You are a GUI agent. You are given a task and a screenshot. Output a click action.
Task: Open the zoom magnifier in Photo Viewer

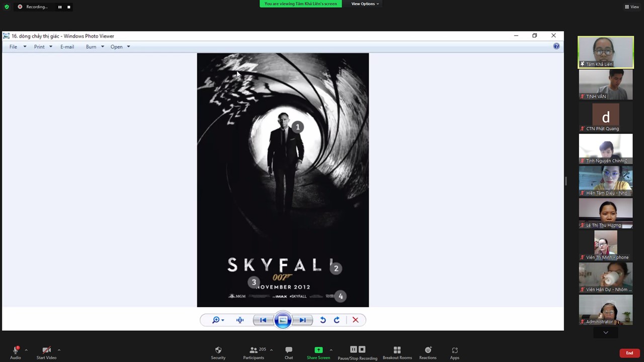point(218,320)
